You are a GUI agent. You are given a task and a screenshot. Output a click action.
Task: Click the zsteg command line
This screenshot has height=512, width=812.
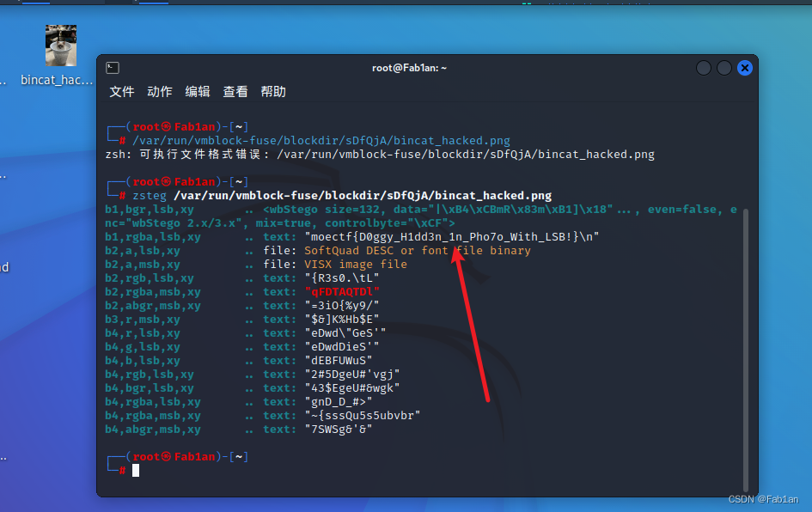click(x=342, y=196)
